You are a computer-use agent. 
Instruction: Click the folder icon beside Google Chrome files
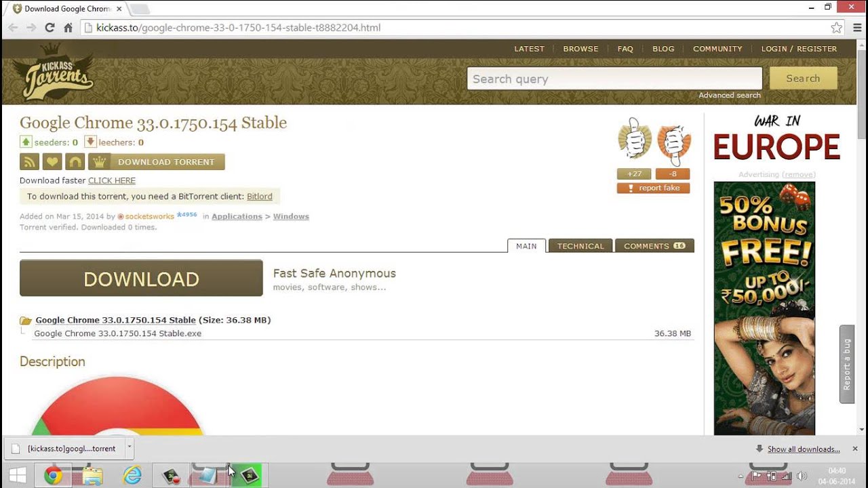(26, 321)
